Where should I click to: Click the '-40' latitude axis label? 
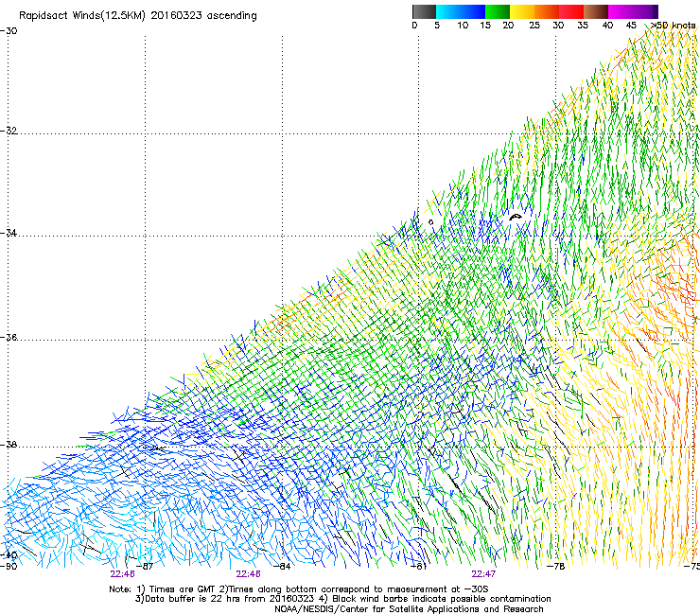click(9, 555)
